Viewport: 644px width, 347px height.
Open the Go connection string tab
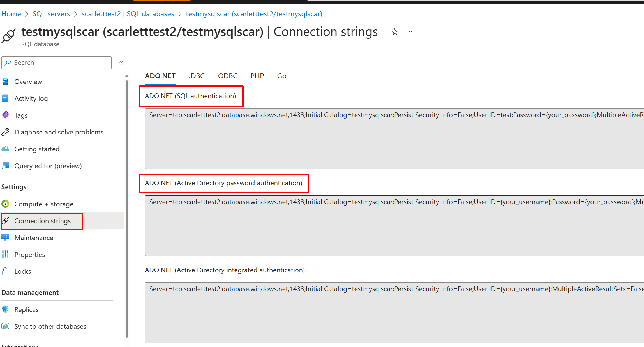(281, 76)
